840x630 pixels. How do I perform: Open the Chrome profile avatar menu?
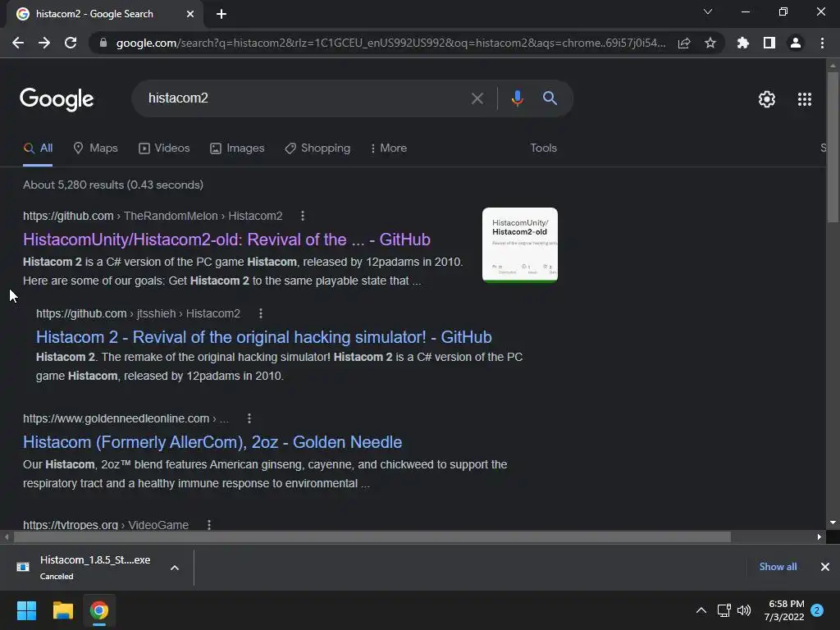(796, 43)
